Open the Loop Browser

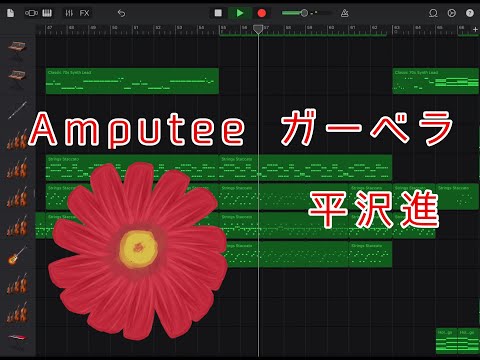433,13
